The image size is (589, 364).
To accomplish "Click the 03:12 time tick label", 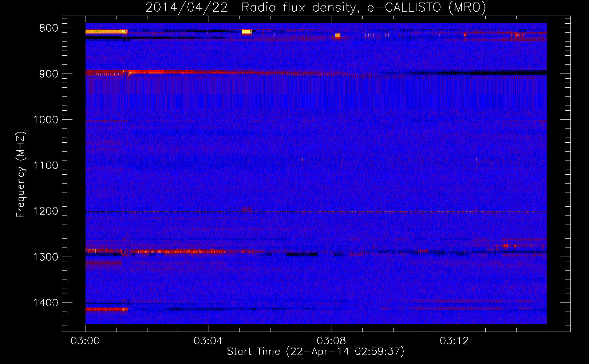I will 454,341.
